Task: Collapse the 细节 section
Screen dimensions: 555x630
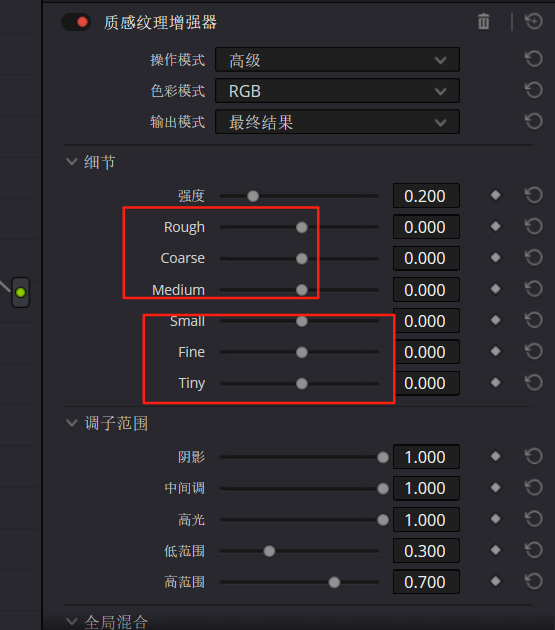Action: tap(72, 162)
